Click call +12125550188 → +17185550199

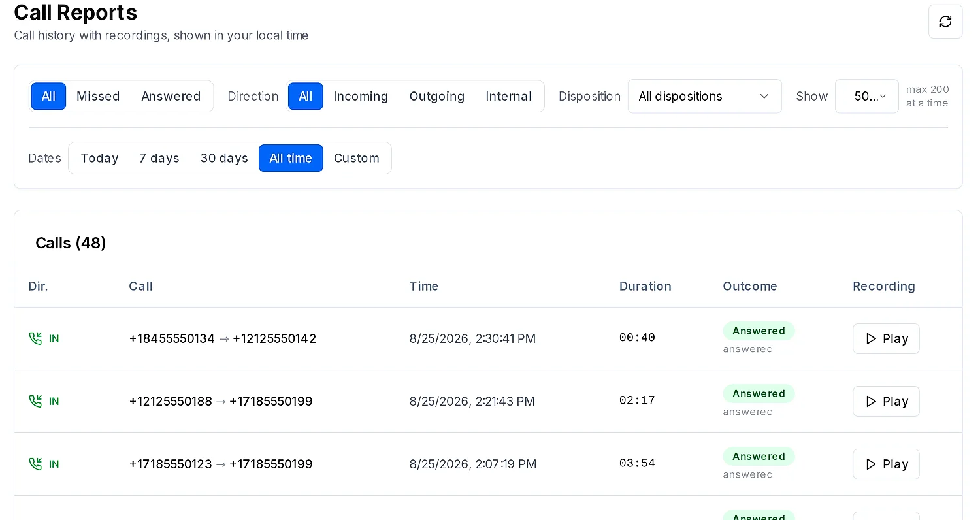[x=221, y=401]
